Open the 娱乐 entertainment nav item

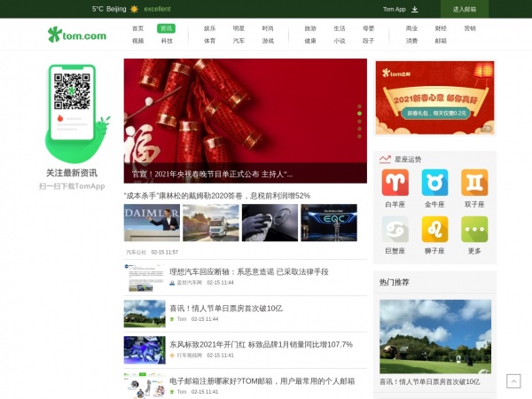tap(209, 28)
